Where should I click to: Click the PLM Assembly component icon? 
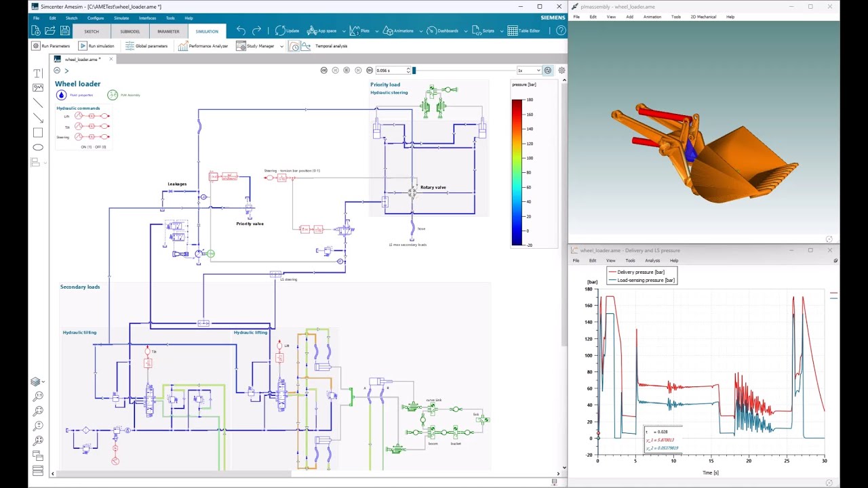[113, 95]
